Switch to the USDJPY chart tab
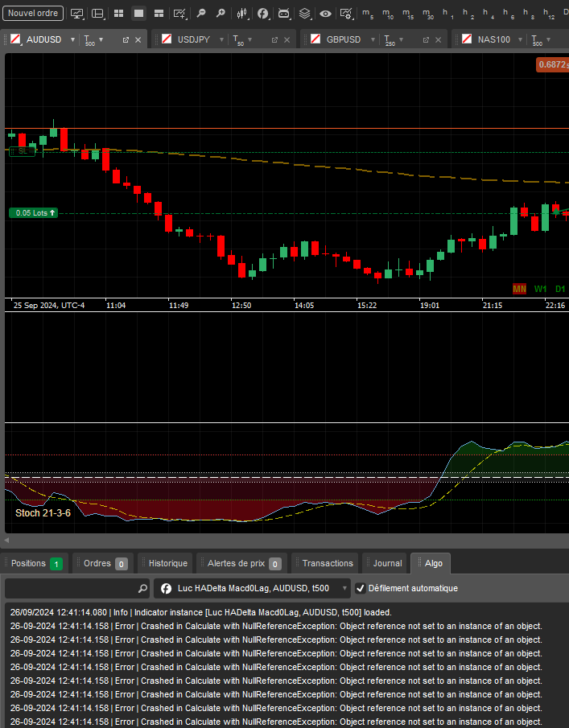The width and height of the screenshot is (569, 728). tap(194, 39)
